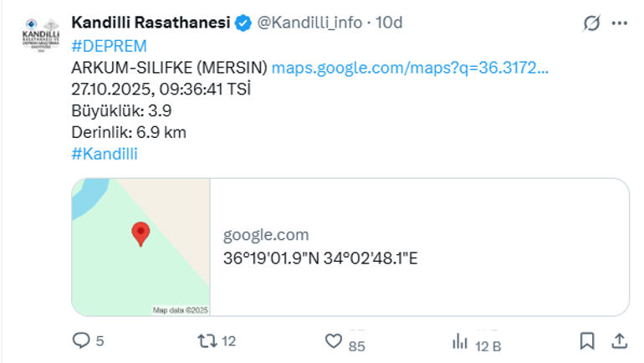Image resolution: width=644 pixels, height=363 pixels.
Task: Click the 'Derinlik: 6.9 km' tweet text
Action: click(129, 131)
